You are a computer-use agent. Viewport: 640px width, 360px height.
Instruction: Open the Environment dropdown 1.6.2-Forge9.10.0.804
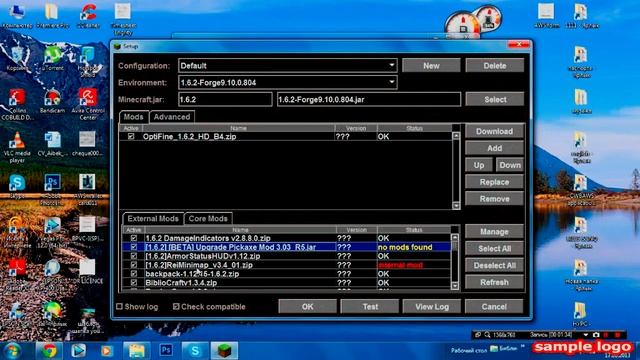click(288, 82)
